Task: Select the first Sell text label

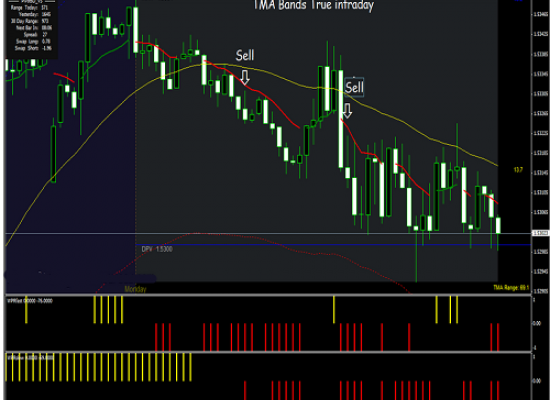Action: tap(245, 55)
